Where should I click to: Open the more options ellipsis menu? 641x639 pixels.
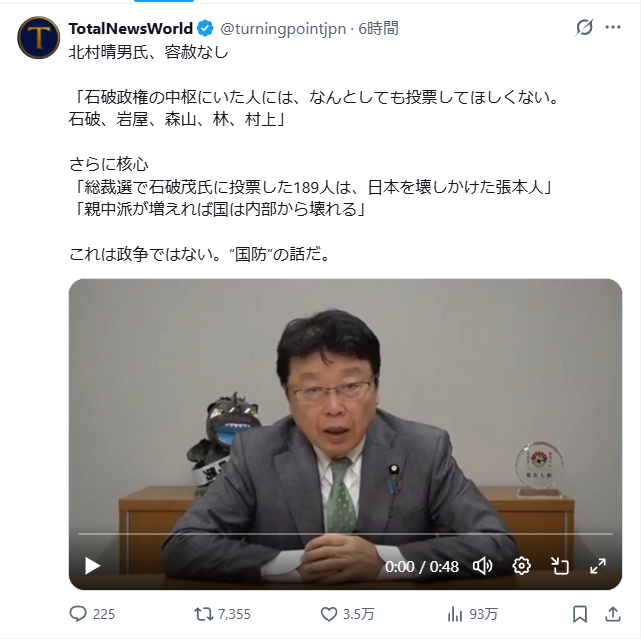click(613, 27)
